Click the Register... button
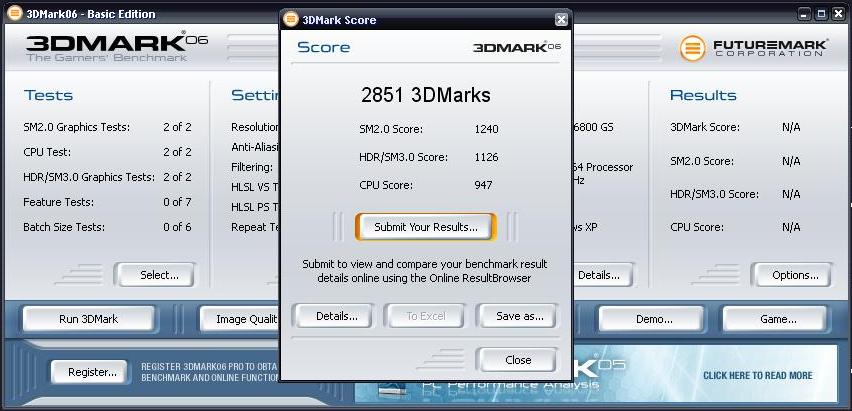Image resolution: width=852 pixels, height=411 pixels. (x=89, y=372)
